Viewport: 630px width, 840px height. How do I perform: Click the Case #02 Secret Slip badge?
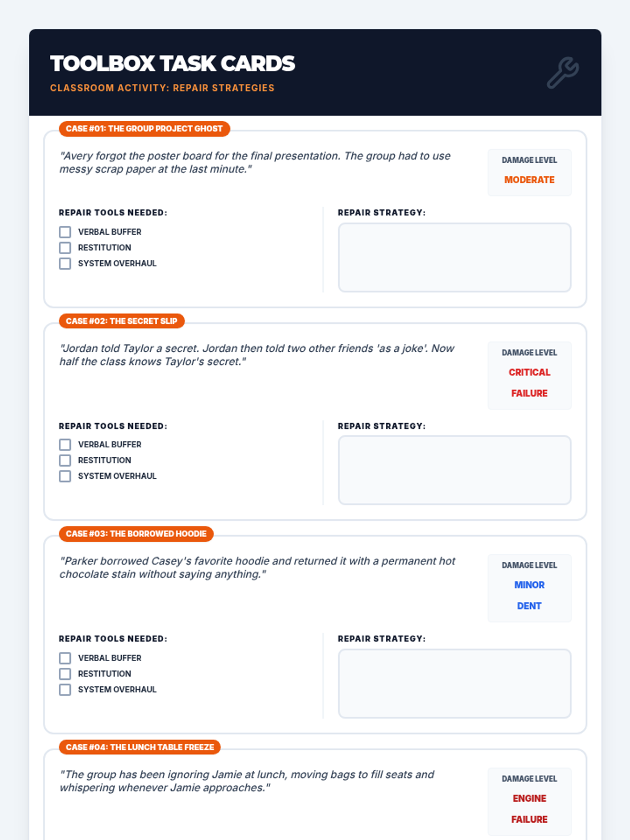[x=122, y=321]
